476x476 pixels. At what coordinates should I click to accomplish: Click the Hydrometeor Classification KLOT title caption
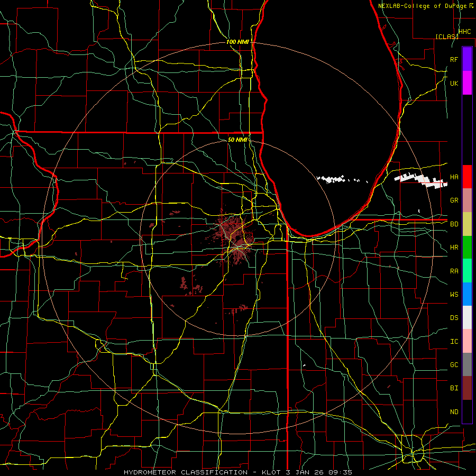(x=238, y=472)
